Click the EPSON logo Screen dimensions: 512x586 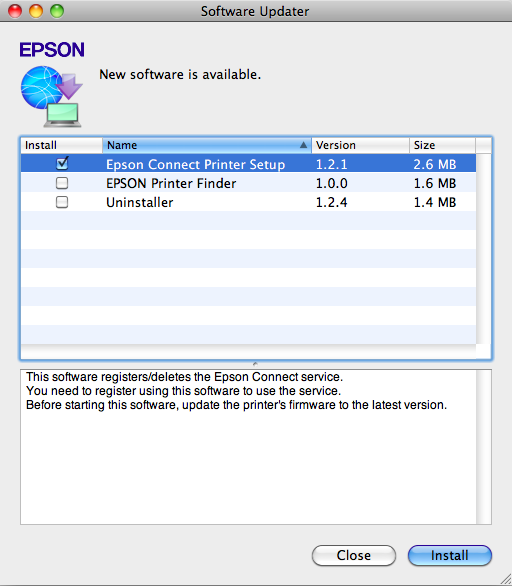tap(52, 50)
